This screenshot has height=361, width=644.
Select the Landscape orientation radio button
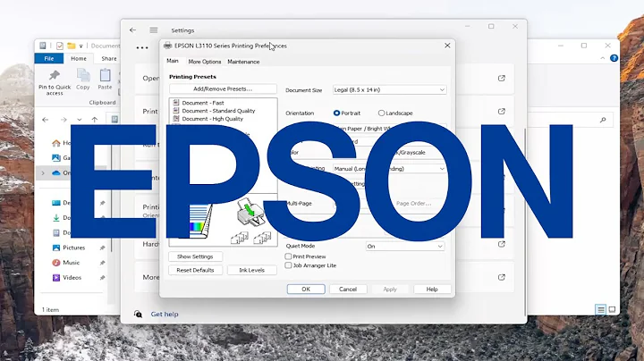(x=382, y=113)
